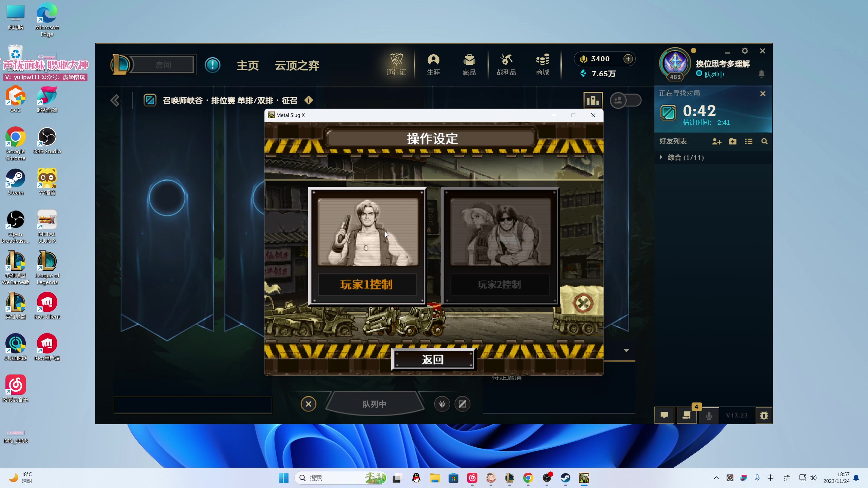Click the summoner profile avatar level 482
The width and height of the screenshot is (868, 488).
(675, 64)
